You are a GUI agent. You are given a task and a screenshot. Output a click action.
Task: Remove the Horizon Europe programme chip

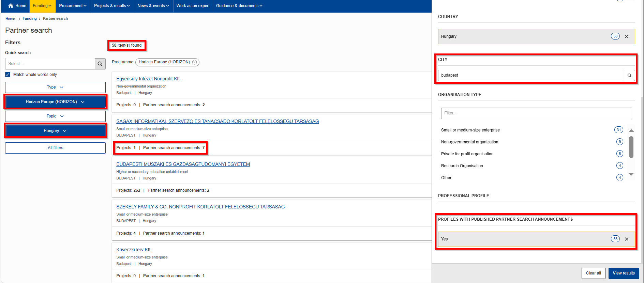tap(194, 62)
